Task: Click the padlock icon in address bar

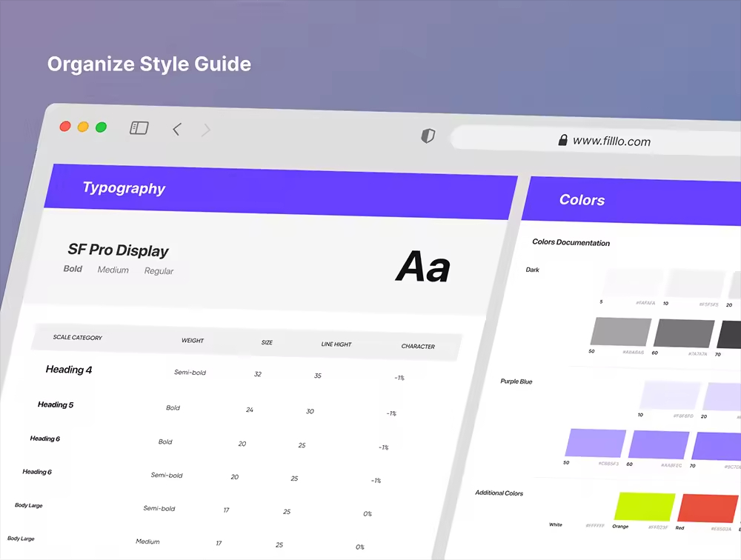Action: [x=562, y=139]
